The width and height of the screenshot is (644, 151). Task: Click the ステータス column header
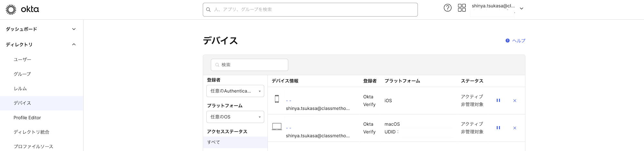point(472,81)
